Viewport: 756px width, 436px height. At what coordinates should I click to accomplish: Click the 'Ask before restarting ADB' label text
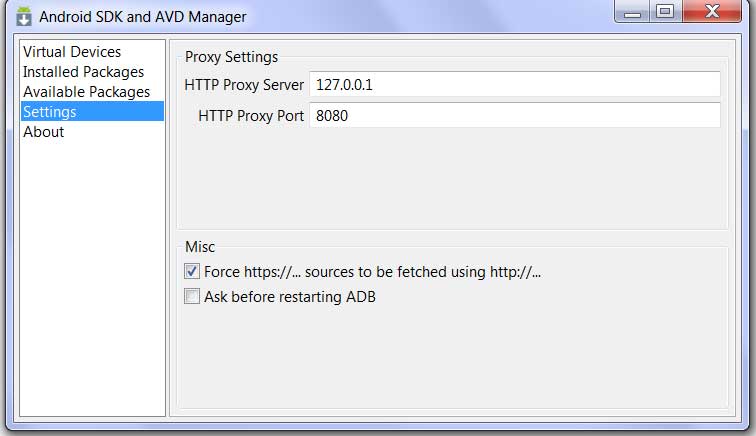point(290,297)
